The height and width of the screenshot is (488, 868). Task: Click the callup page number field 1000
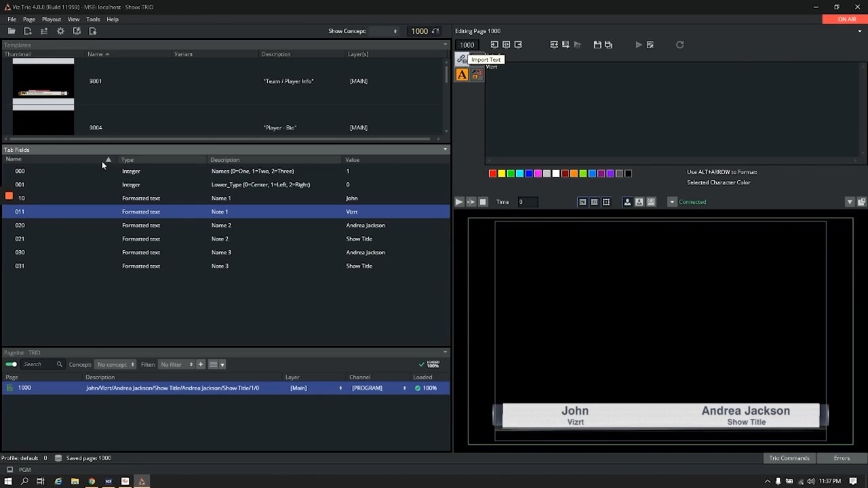(419, 31)
